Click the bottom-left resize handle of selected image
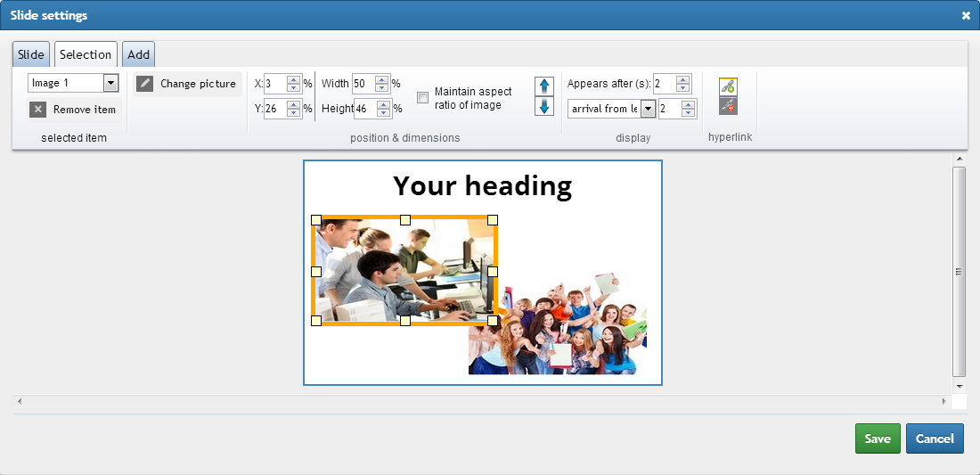The width and height of the screenshot is (980, 475). (x=316, y=321)
